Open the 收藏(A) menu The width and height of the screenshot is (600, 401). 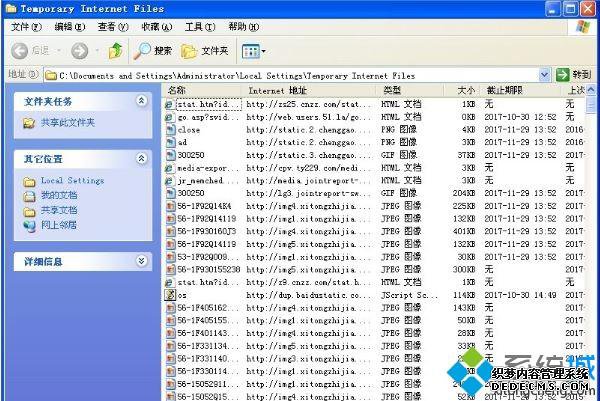157,27
